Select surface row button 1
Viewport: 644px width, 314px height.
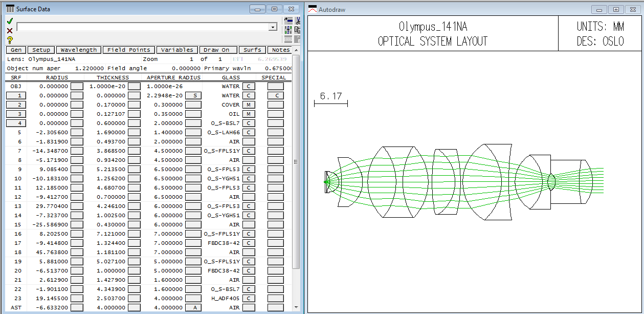click(16, 95)
